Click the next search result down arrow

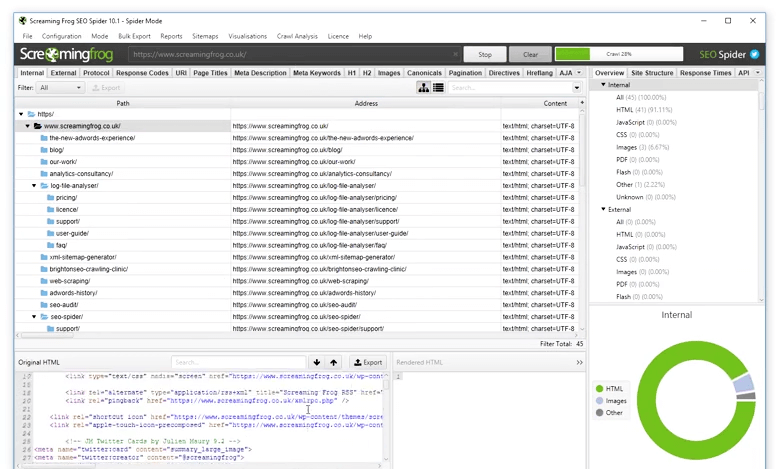coord(316,362)
